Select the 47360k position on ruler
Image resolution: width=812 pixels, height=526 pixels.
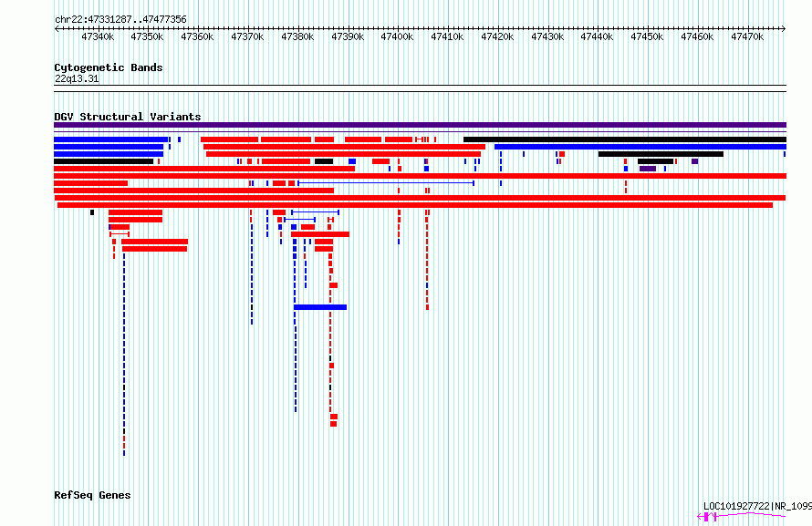point(197,36)
